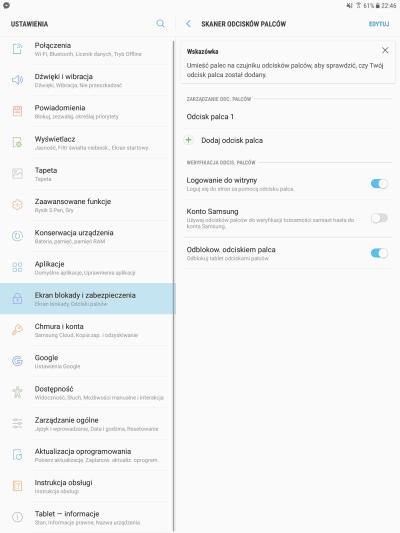
Task: Select Dodaj odcisk palca
Action: pos(288,140)
